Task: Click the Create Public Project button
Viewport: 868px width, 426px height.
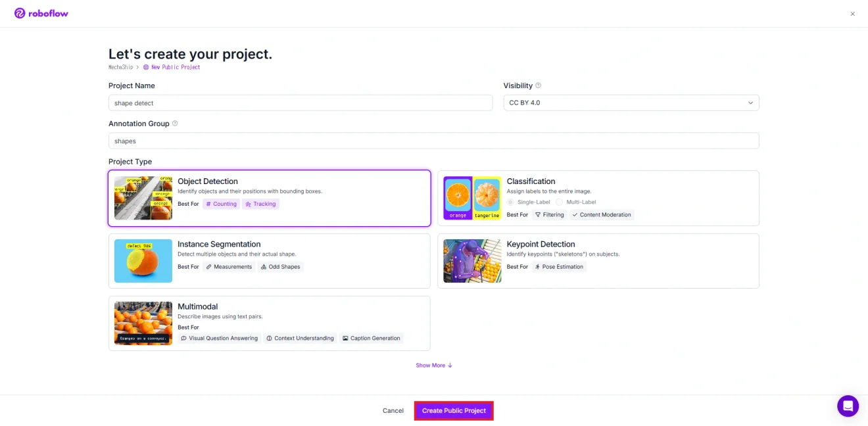Action: (454, 410)
